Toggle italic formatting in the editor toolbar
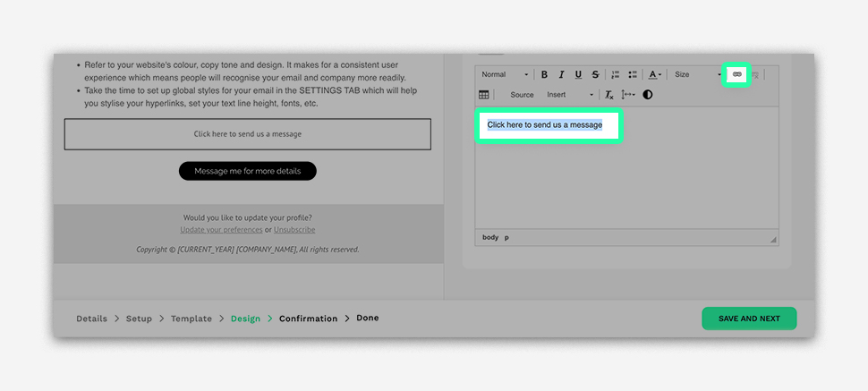The height and width of the screenshot is (391, 868). pos(561,74)
